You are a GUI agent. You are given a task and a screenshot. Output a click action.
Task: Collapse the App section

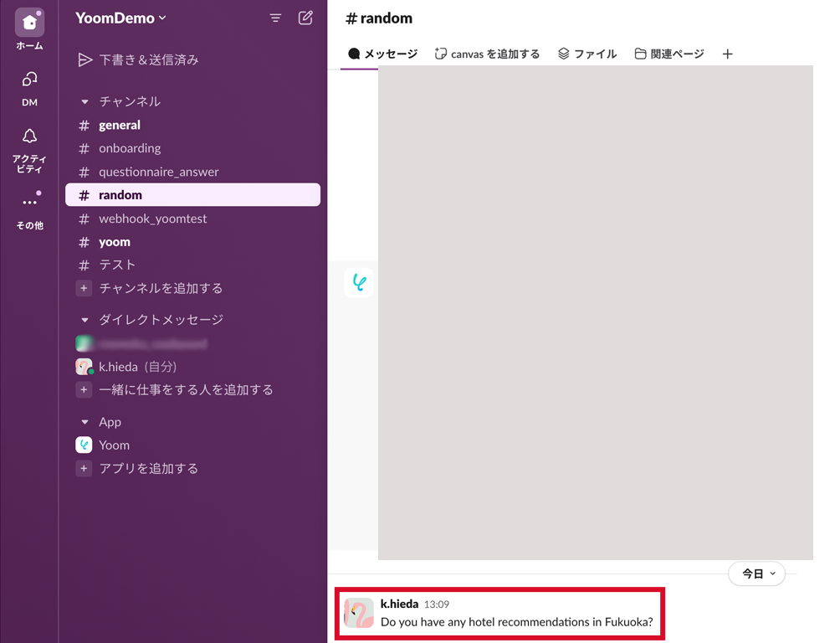coord(85,422)
